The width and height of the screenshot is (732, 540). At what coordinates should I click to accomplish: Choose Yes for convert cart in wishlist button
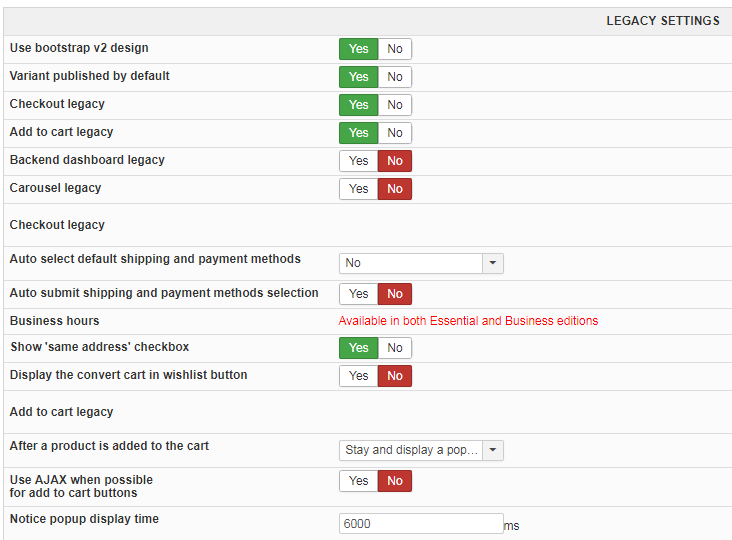[359, 376]
